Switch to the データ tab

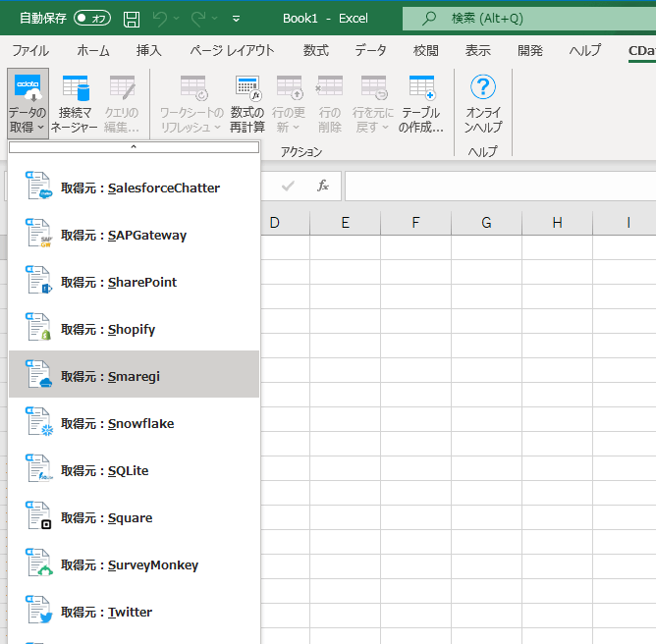(x=370, y=51)
